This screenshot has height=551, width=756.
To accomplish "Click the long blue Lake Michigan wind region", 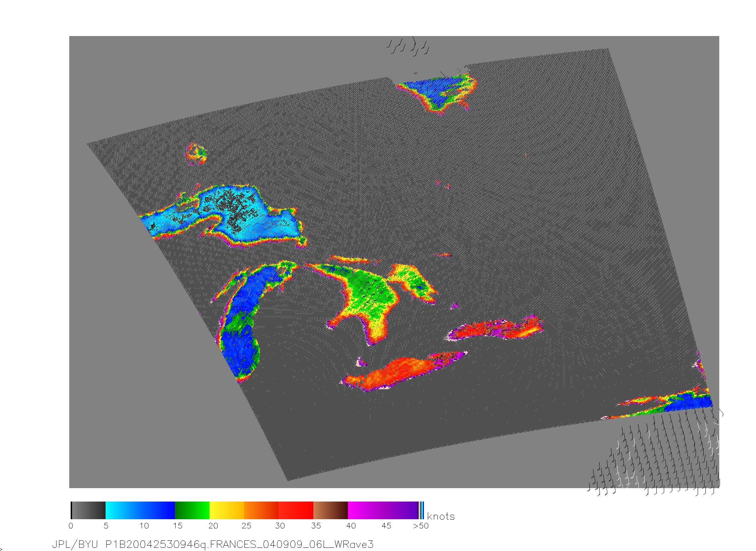I will point(244,325).
